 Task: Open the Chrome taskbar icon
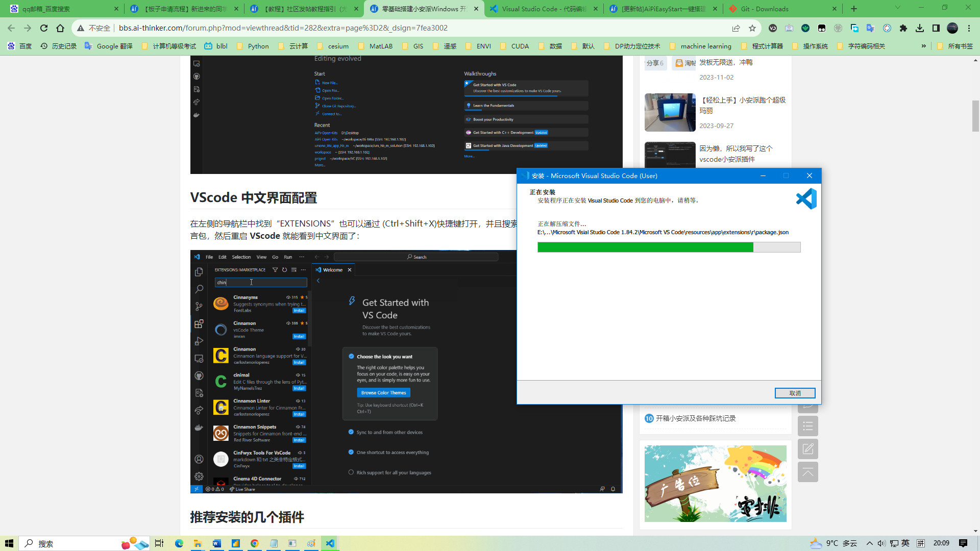coord(254,543)
